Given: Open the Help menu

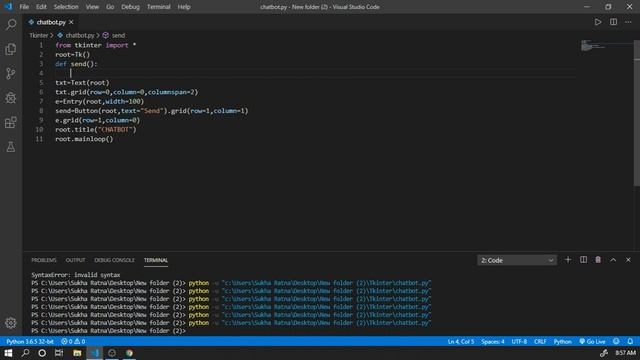Looking at the screenshot, I should pyautogui.click(x=184, y=7).
